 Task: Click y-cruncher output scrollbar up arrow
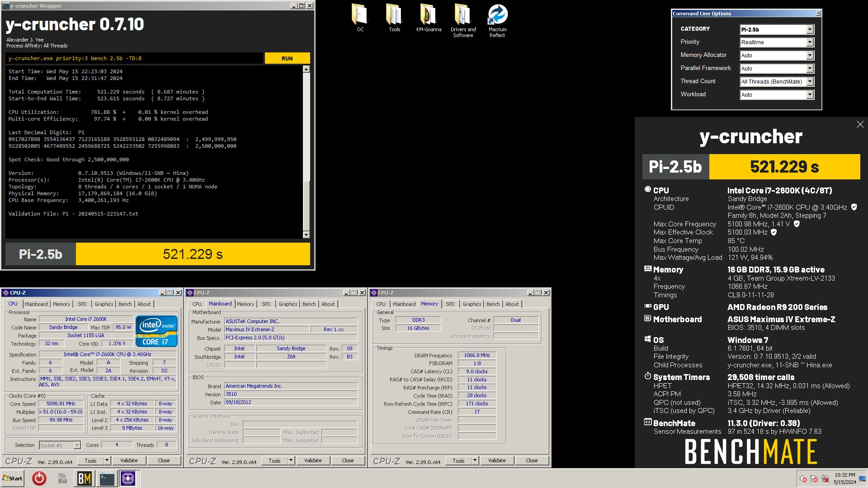(306, 69)
